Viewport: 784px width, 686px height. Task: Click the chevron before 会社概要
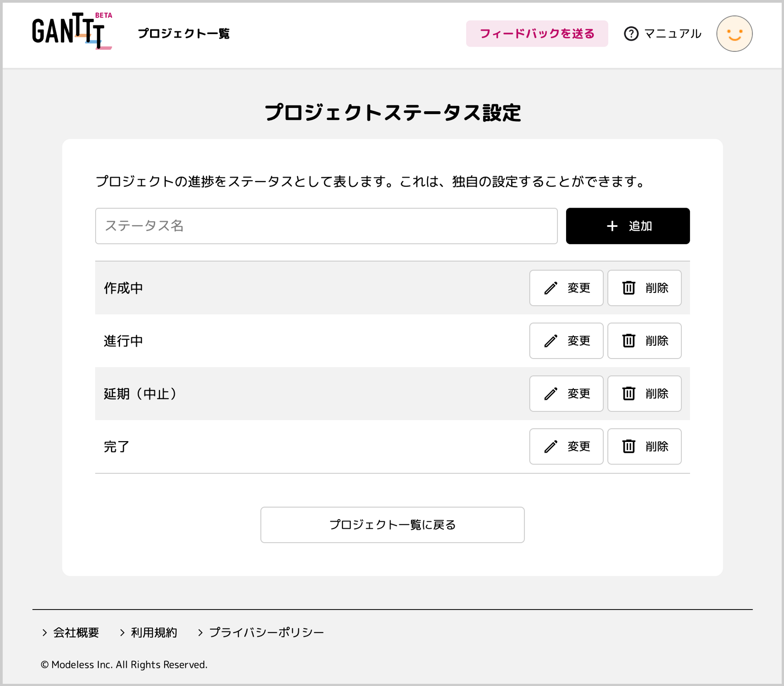(x=44, y=633)
